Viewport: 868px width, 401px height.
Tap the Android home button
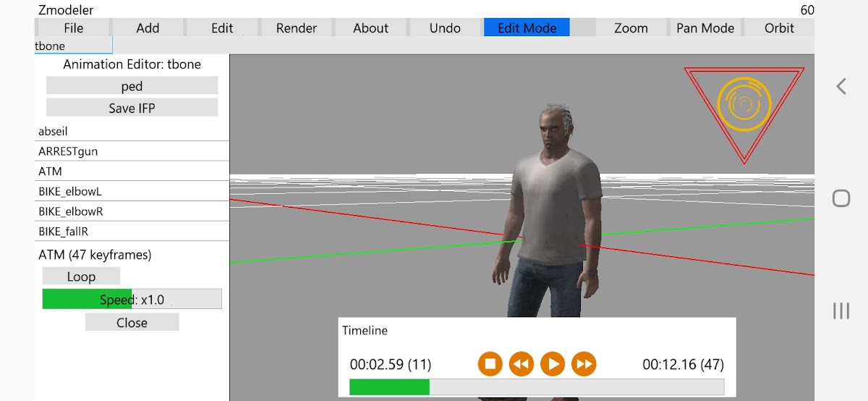click(841, 198)
